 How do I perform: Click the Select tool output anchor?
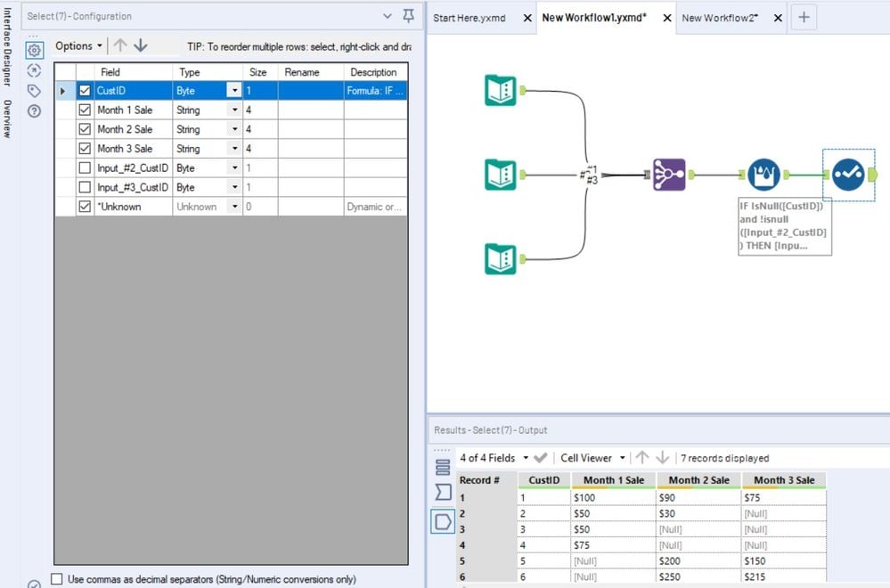click(x=872, y=175)
